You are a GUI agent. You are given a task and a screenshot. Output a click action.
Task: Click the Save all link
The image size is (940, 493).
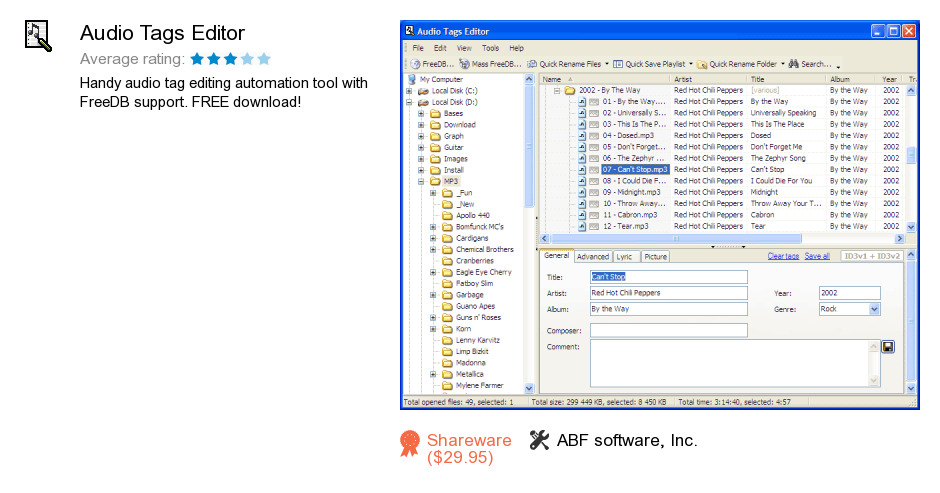(817, 256)
